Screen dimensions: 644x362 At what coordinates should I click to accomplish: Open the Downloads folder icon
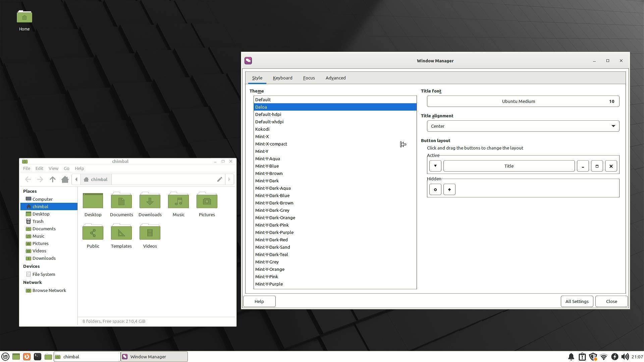tap(150, 201)
